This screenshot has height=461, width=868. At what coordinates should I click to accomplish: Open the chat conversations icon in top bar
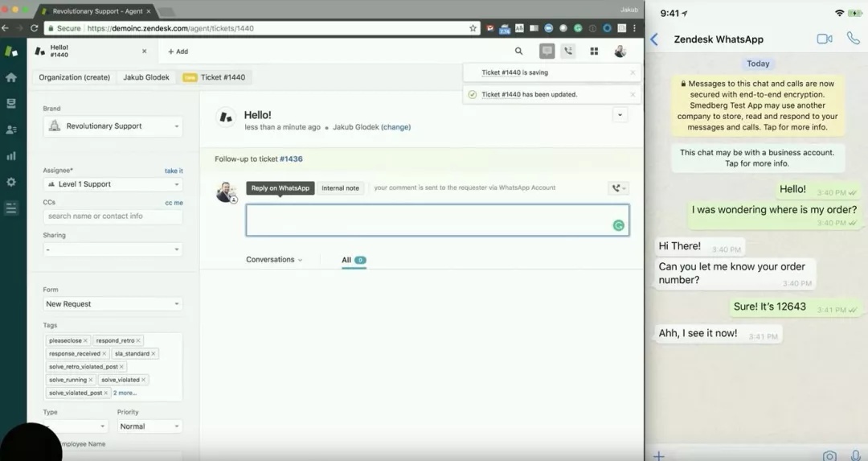click(547, 51)
